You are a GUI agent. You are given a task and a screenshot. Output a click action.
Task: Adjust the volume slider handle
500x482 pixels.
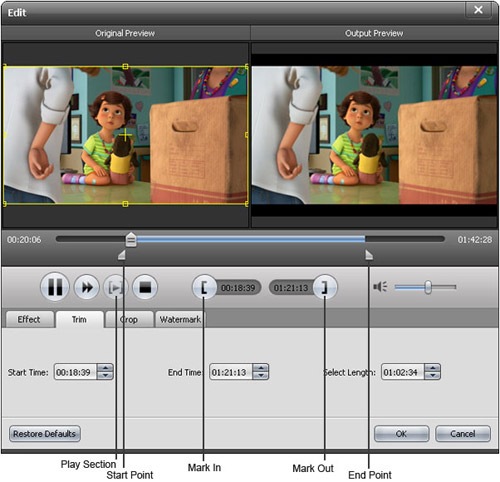(428, 287)
